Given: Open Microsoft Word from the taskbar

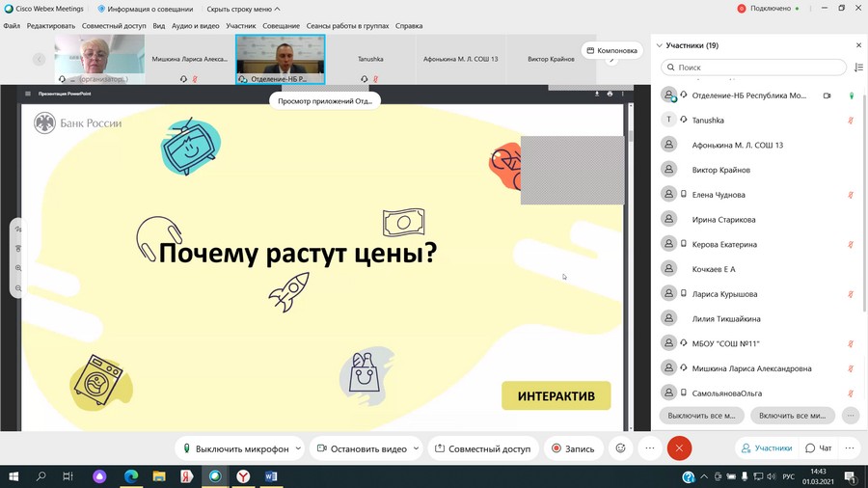Looking at the screenshot, I should coord(271,476).
